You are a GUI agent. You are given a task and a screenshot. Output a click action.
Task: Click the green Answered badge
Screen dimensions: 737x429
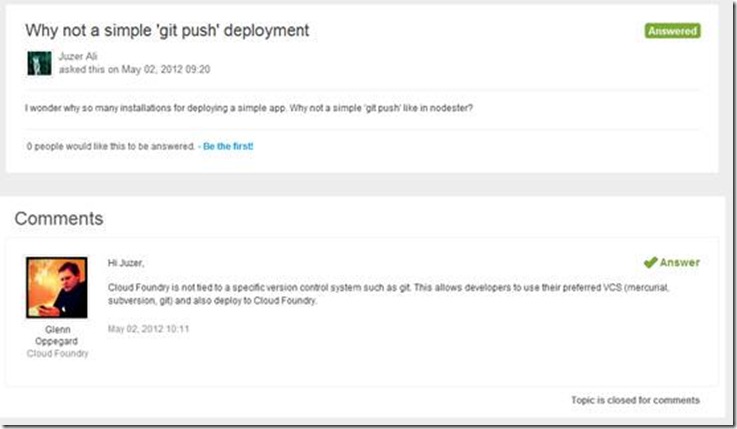click(672, 31)
